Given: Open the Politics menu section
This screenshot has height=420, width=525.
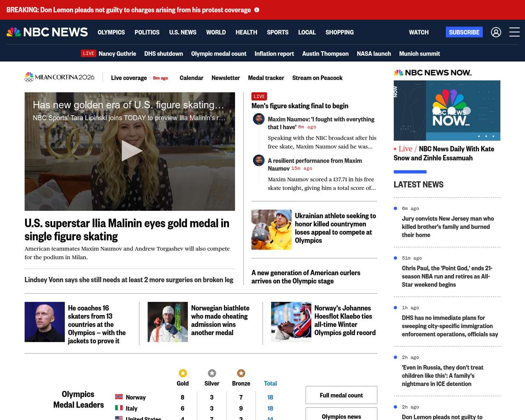Looking at the screenshot, I should click(x=147, y=32).
